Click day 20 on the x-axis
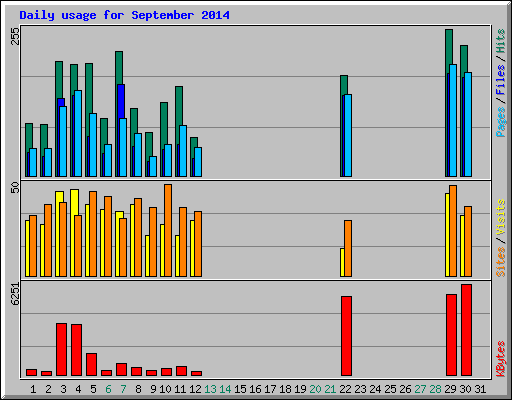The image size is (512, 400). pos(315,389)
